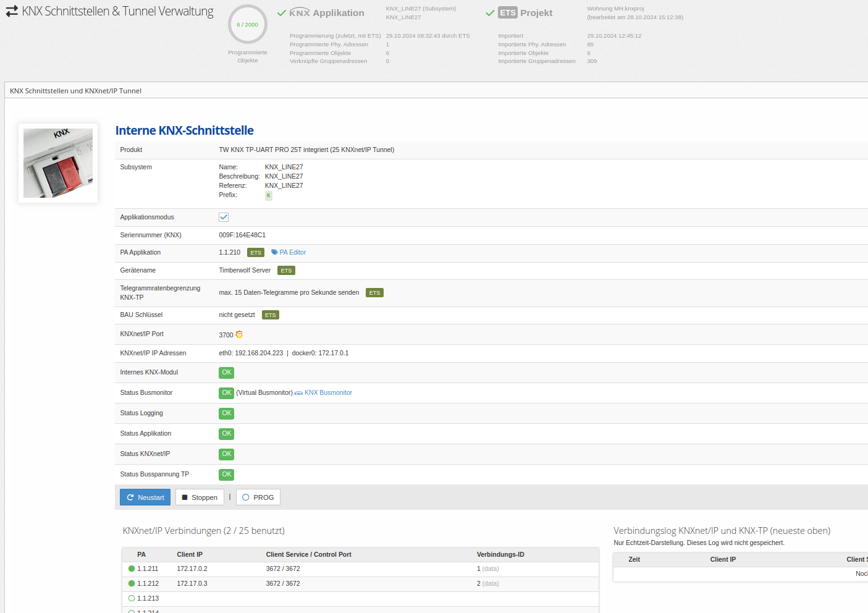
Task: Click the green checkmark beside KNX Applikation
Action: tap(282, 13)
